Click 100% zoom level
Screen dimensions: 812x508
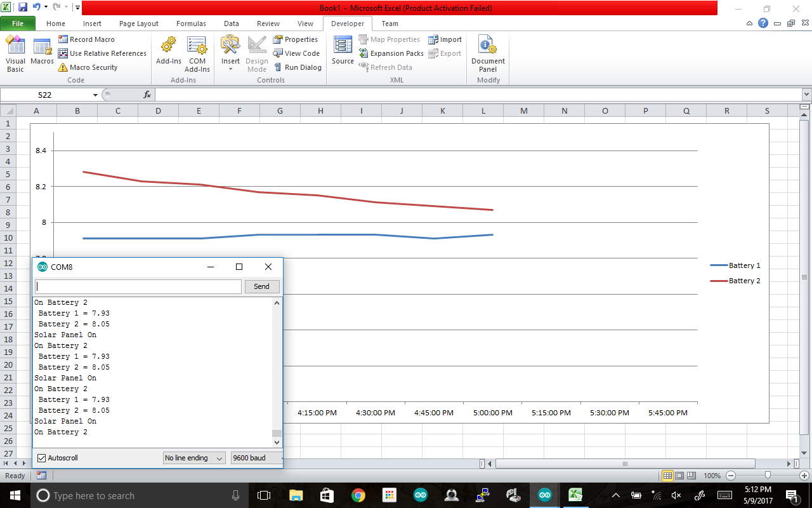point(712,476)
